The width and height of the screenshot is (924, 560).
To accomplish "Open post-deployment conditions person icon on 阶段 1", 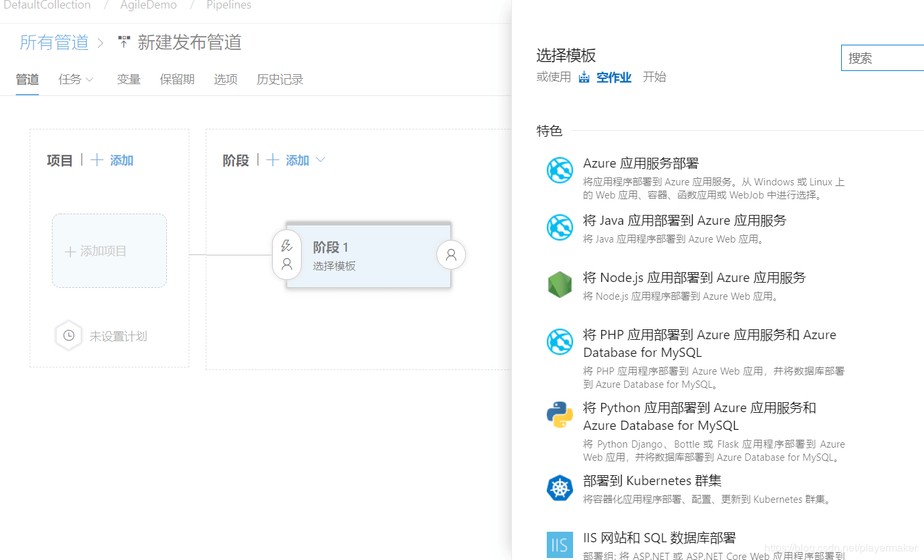I will (451, 255).
